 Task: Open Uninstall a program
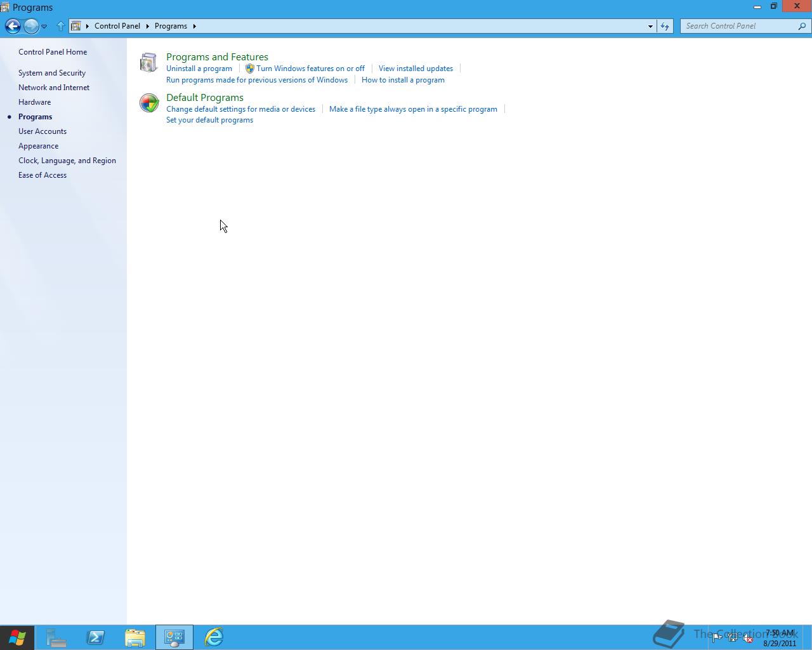(199, 69)
